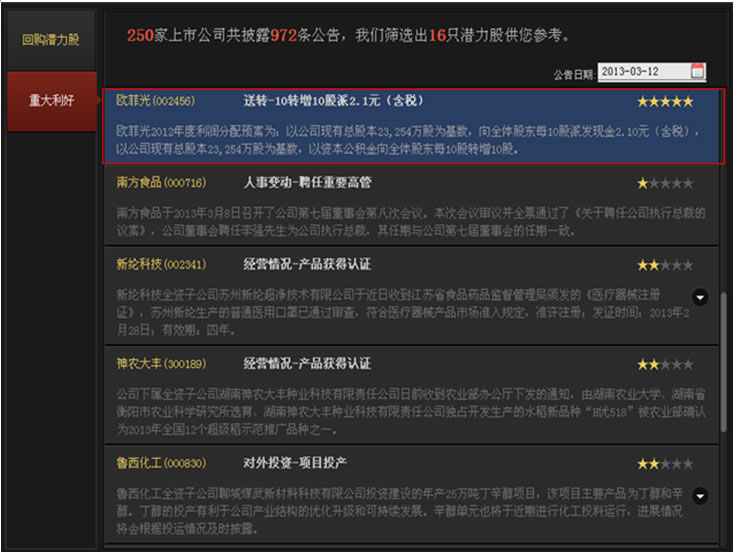734x554 pixels.
Task: Click the 神农大丰 水稻新品种 description text
Action: pyautogui.click(x=411, y=412)
